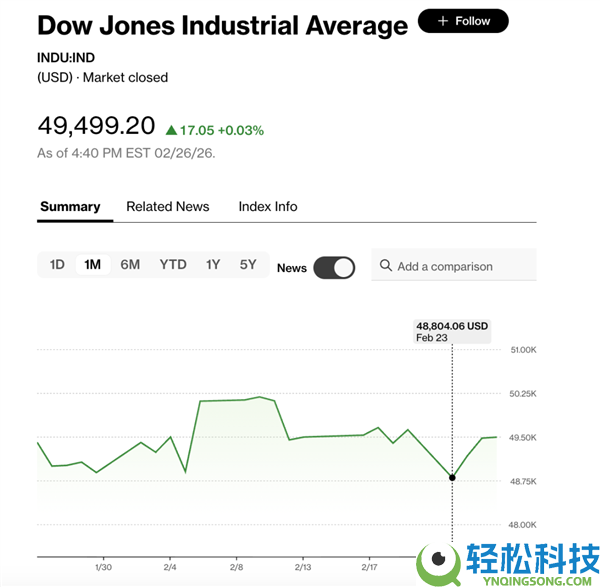Toggle the News switch

[x=334, y=267]
